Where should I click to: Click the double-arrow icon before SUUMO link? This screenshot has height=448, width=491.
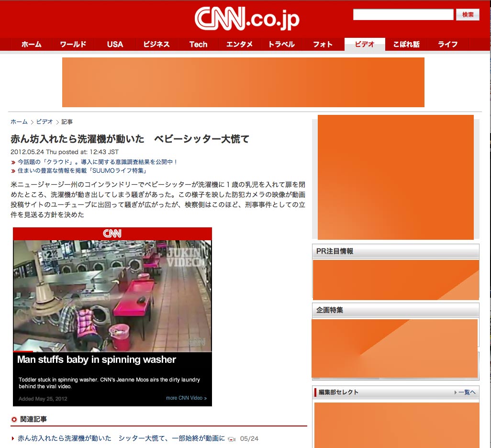(x=13, y=171)
